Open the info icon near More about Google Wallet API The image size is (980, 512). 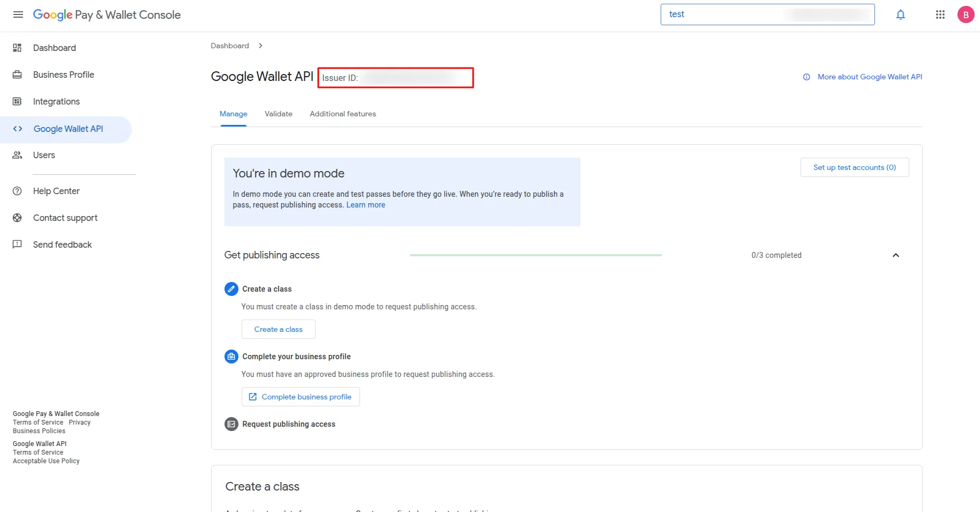(806, 77)
